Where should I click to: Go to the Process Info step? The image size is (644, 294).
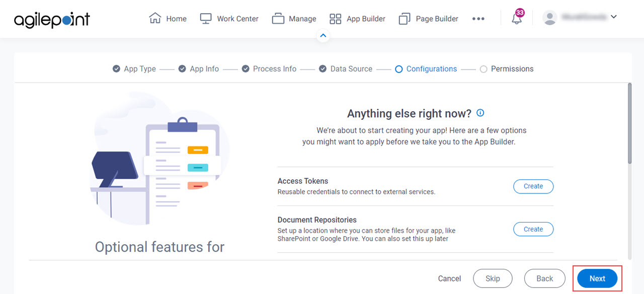point(269,69)
